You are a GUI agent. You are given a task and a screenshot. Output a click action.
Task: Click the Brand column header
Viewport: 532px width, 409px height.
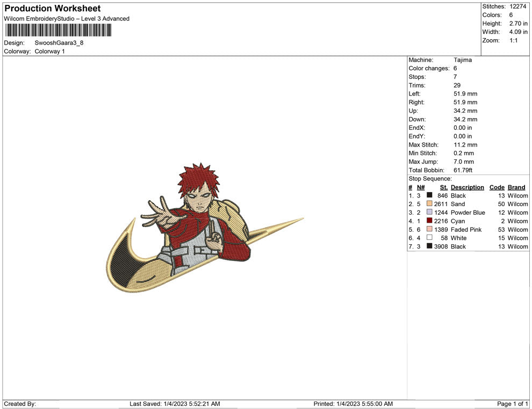[x=516, y=187]
